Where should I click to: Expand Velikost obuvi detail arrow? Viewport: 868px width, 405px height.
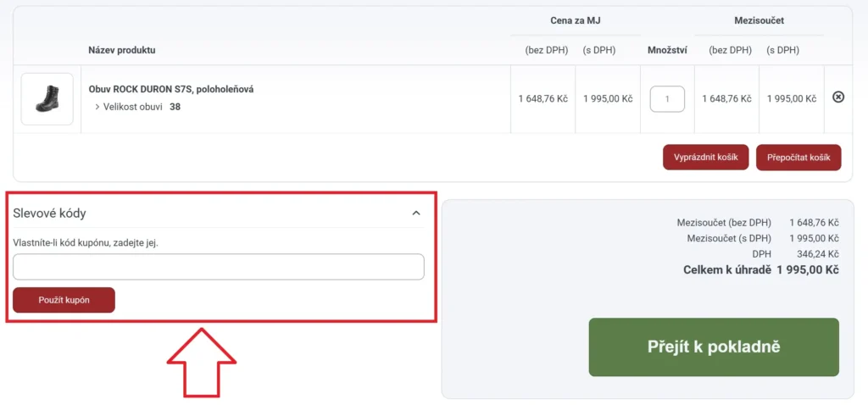97,107
